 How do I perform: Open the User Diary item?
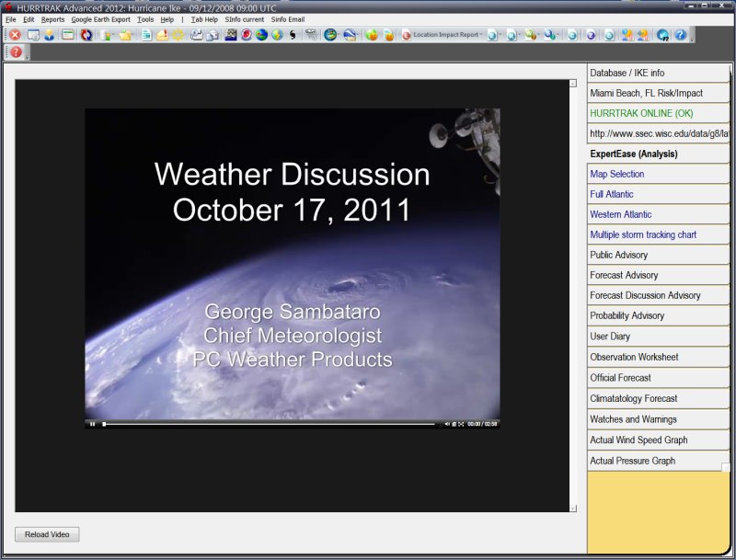(658, 337)
